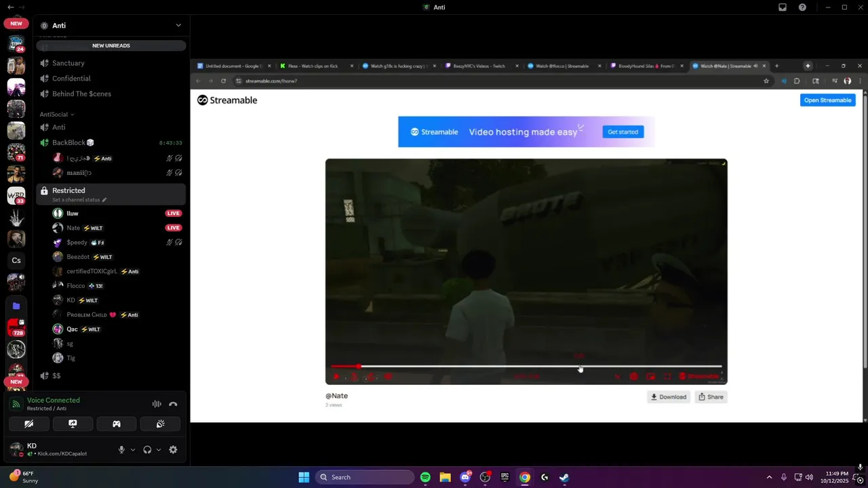Edit the 'Set a channel status' text
Screen dimensions: 868x488
(79, 200)
